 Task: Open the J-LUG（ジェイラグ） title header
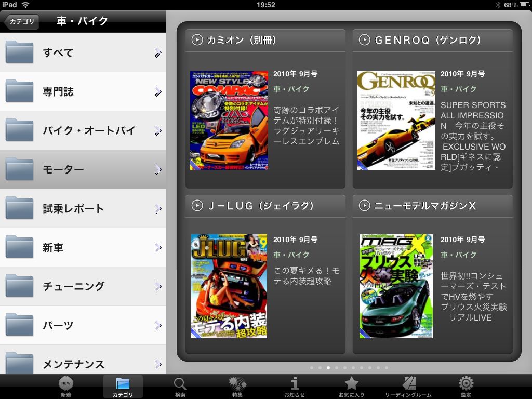265,206
